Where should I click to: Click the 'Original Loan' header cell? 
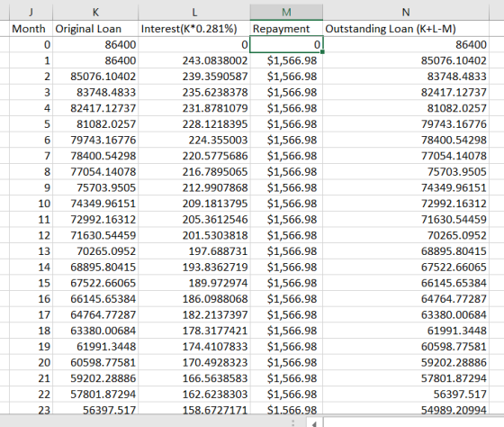(95, 29)
